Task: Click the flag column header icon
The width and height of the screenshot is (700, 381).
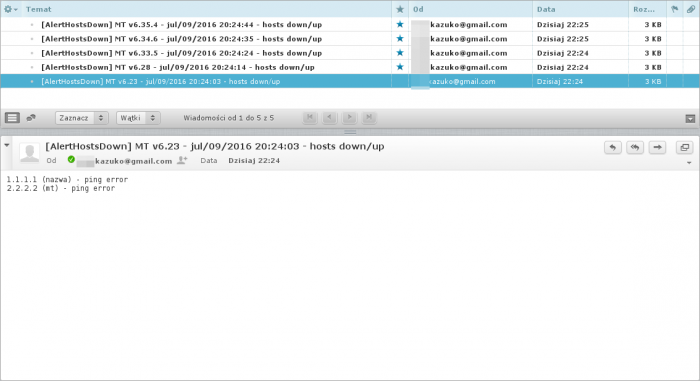Action: tap(675, 9)
